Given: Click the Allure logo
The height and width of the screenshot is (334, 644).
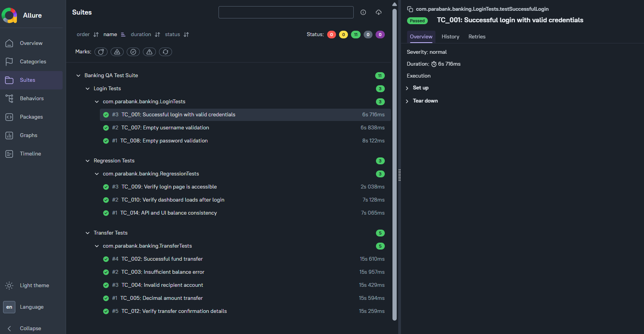Looking at the screenshot, I should (10, 15).
